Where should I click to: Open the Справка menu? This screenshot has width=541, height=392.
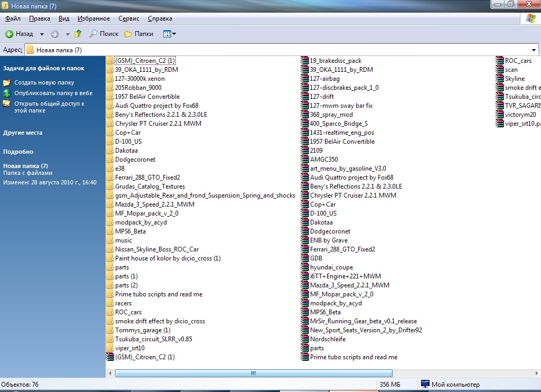click(160, 18)
